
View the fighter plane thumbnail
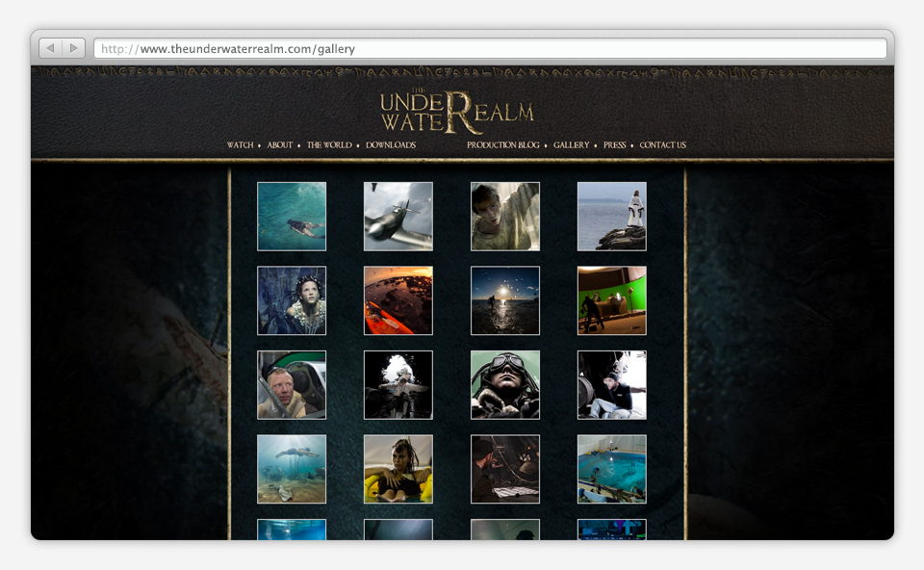click(x=398, y=217)
